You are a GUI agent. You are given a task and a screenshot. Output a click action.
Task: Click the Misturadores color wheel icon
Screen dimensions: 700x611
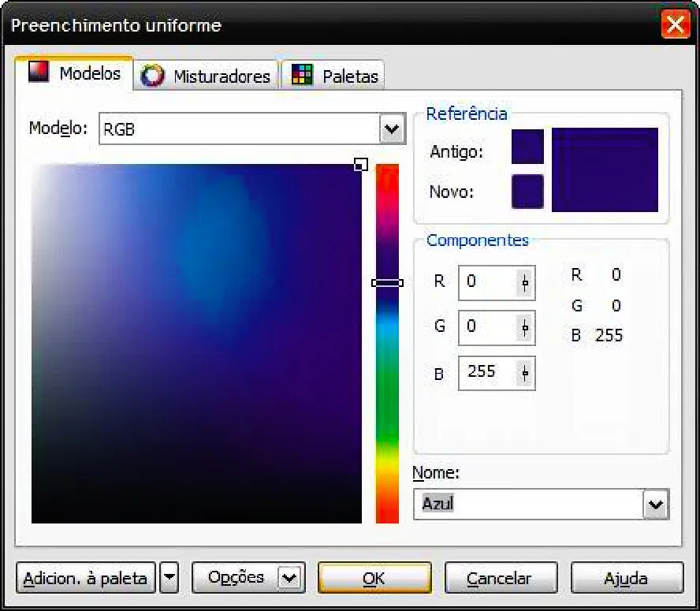click(x=152, y=76)
